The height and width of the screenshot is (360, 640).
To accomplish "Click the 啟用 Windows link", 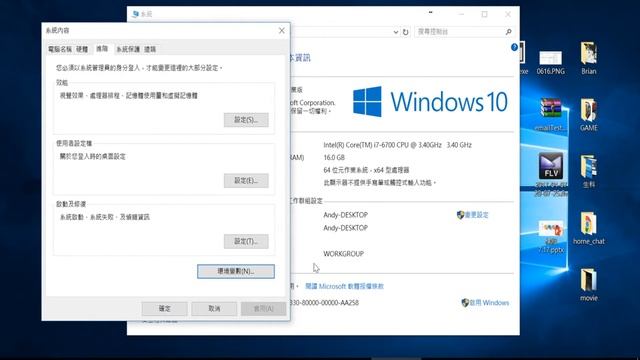I will click(489, 302).
